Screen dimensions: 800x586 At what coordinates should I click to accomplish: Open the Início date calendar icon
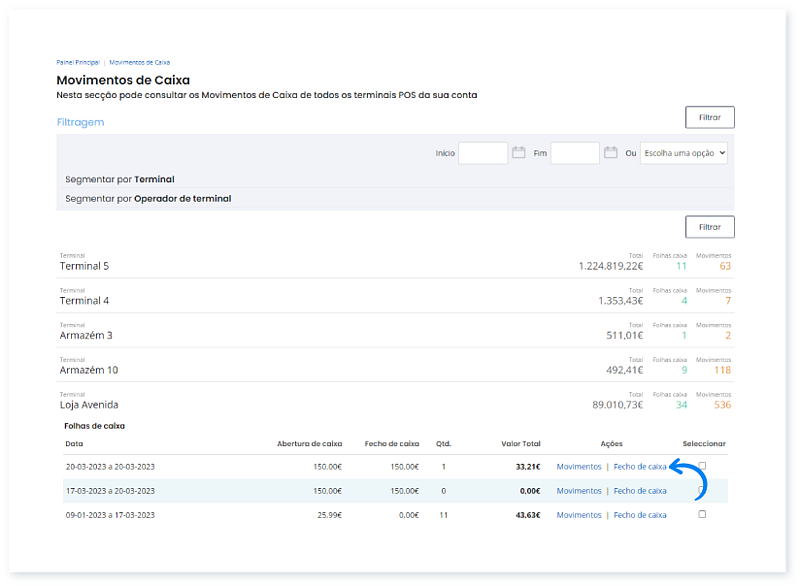(518, 153)
